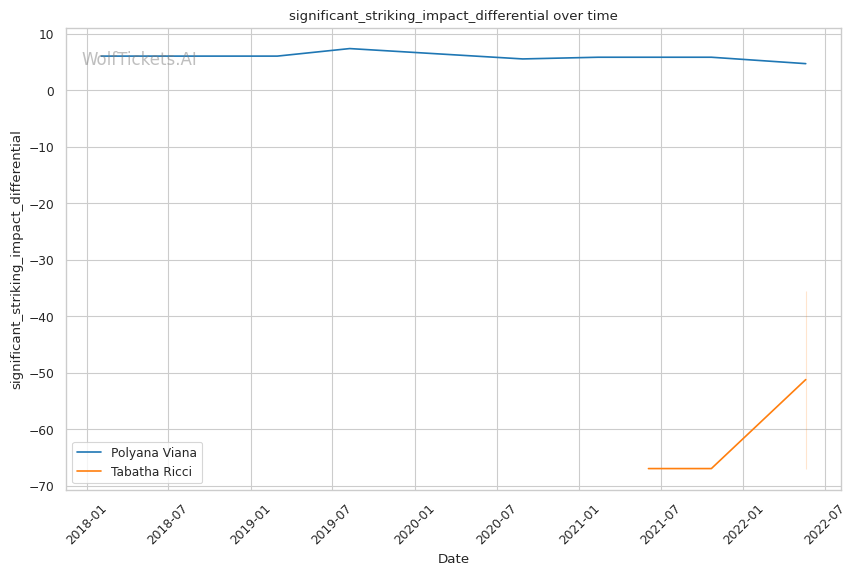This screenshot has width=857, height=575.
Task: Select the Polyana Viana legend label
Action: tap(153, 453)
